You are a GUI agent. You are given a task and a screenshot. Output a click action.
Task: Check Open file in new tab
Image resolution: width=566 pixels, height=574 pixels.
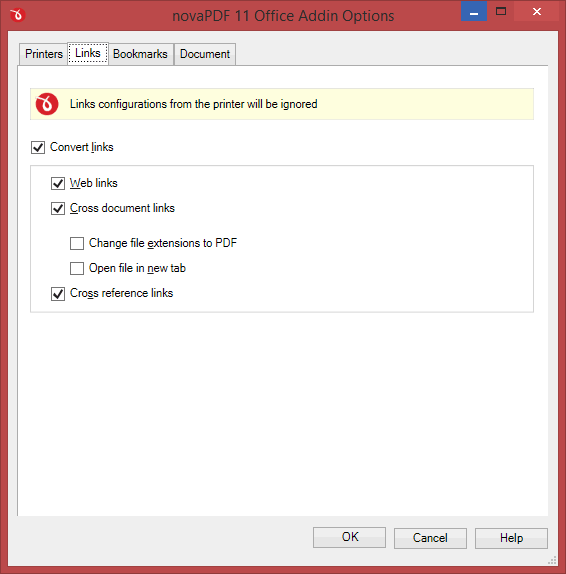pos(77,268)
